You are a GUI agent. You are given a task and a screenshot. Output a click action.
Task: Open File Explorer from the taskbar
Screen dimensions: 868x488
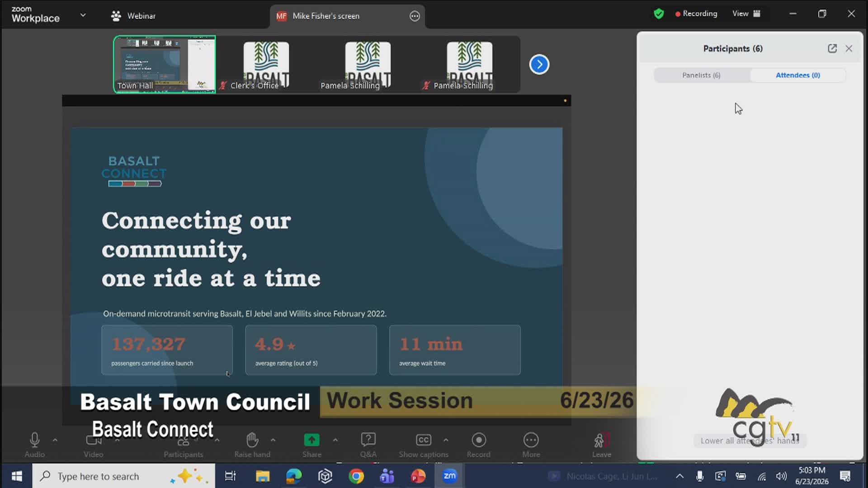click(x=263, y=476)
